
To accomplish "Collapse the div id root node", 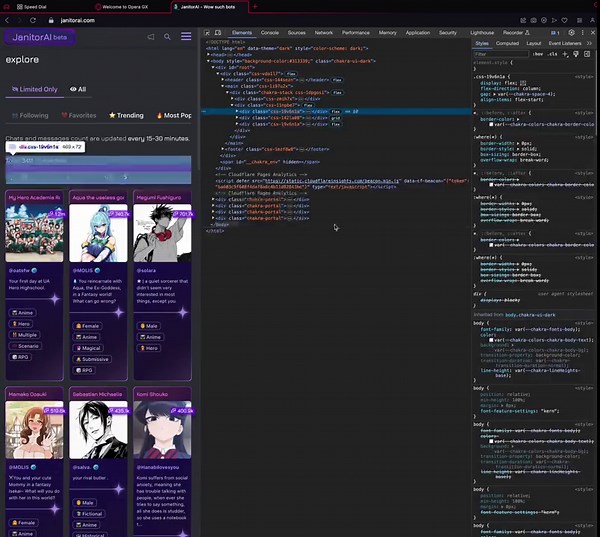I will [x=213, y=67].
